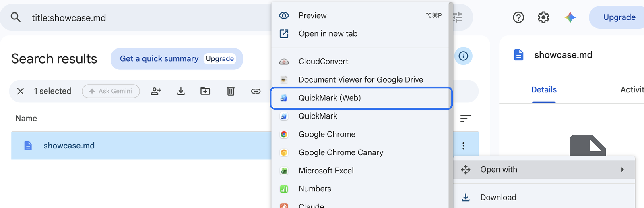Screen dimensions: 644x208
Task: Clear selection with the X icon
Action: [21, 91]
